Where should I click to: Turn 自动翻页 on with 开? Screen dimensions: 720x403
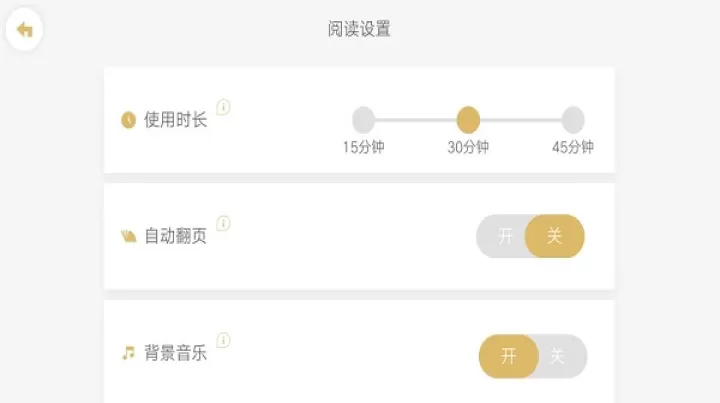505,236
